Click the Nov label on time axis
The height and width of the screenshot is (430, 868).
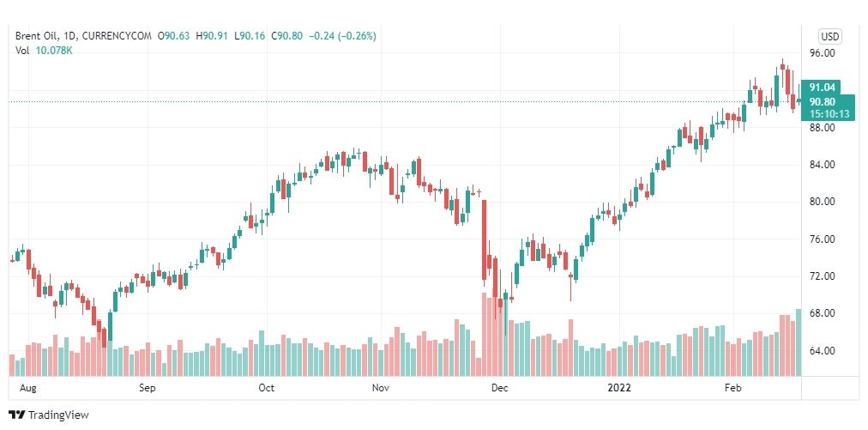pos(381,388)
